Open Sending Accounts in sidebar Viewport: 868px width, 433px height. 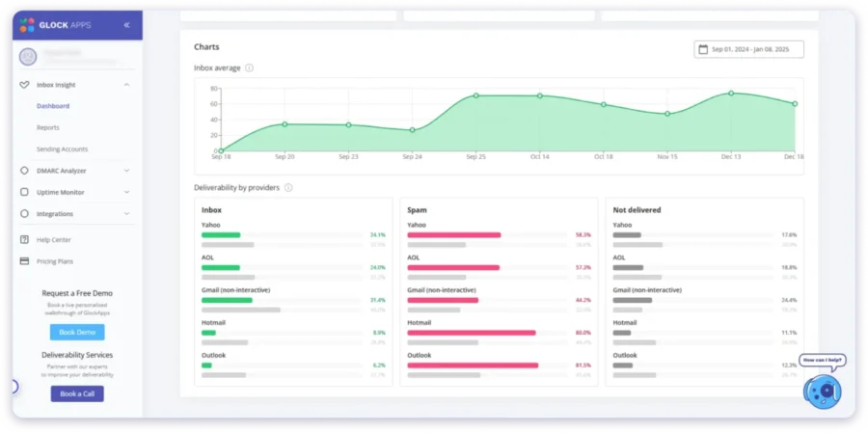click(x=62, y=149)
